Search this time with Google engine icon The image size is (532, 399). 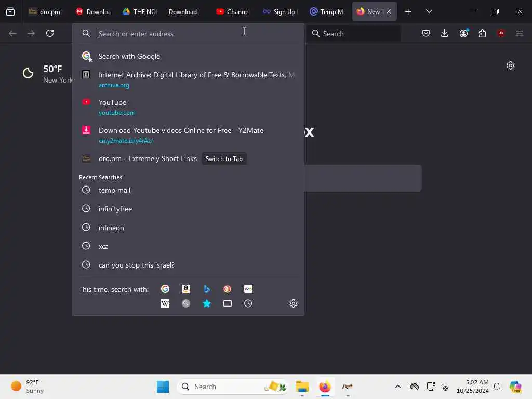click(x=165, y=289)
